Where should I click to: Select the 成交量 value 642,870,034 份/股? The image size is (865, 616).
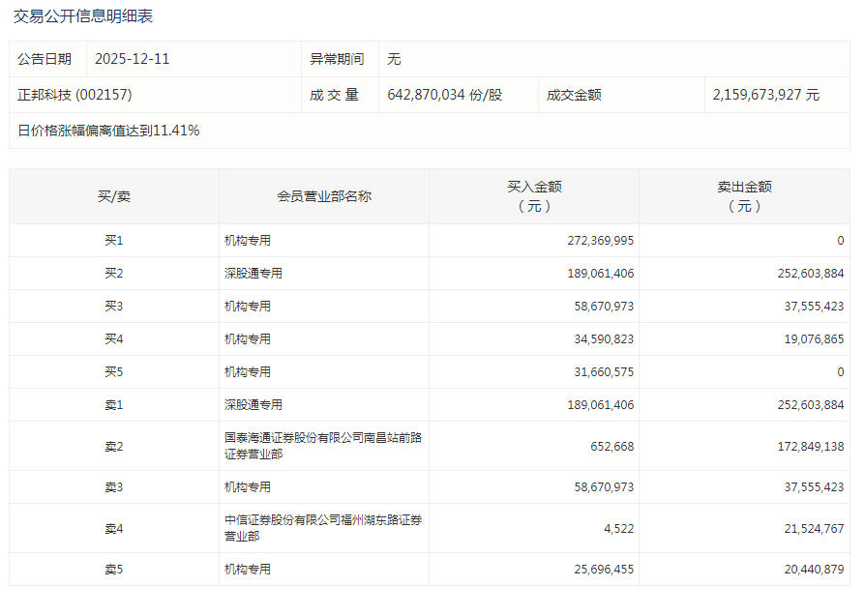[444, 95]
